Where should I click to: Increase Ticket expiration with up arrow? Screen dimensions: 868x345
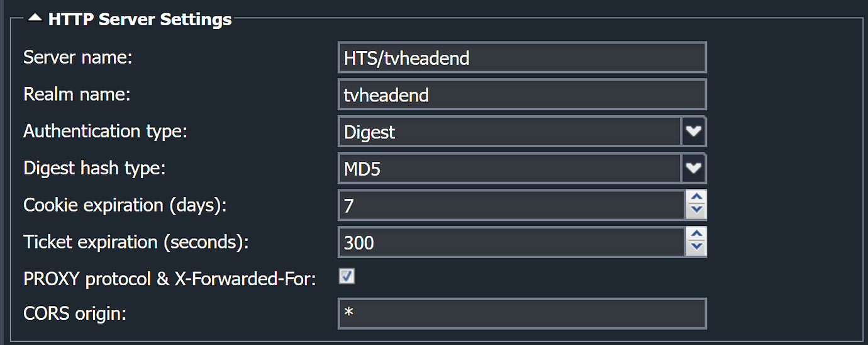click(x=696, y=234)
